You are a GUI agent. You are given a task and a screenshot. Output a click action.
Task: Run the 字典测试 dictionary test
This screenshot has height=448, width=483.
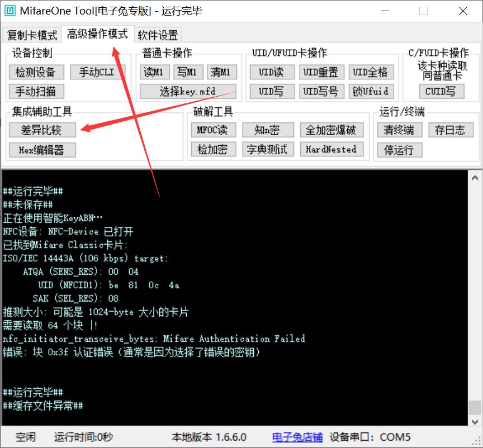point(268,149)
